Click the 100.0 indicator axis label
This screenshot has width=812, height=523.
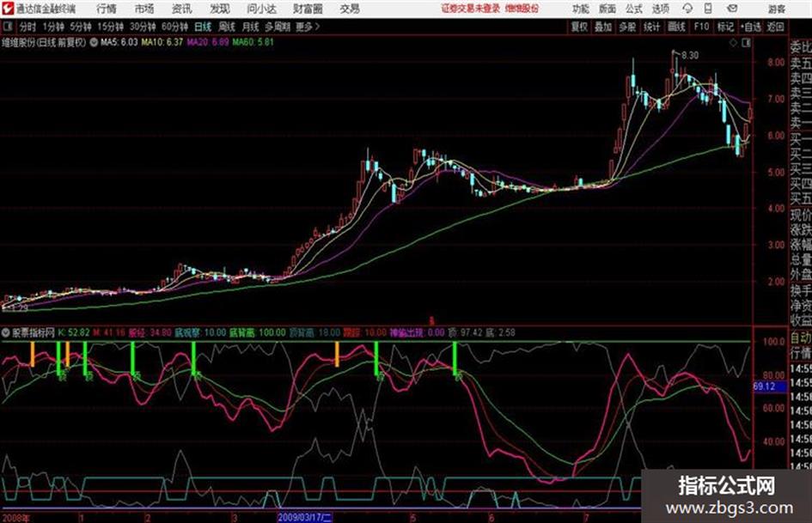coord(774,342)
